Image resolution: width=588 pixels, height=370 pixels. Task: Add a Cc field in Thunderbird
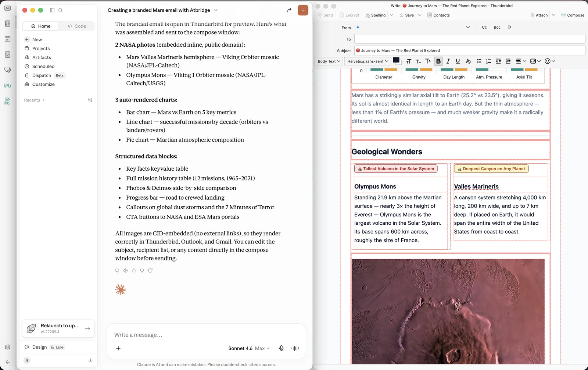click(x=484, y=27)
